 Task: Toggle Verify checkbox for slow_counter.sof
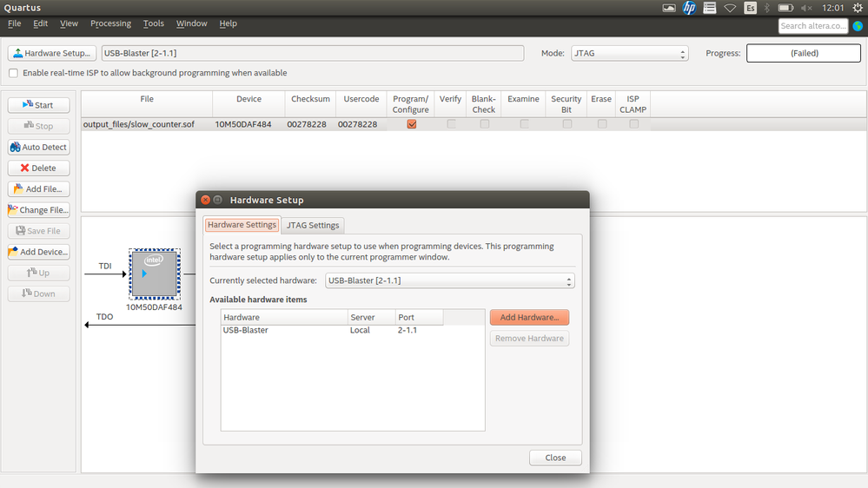(x=451, y=124)
